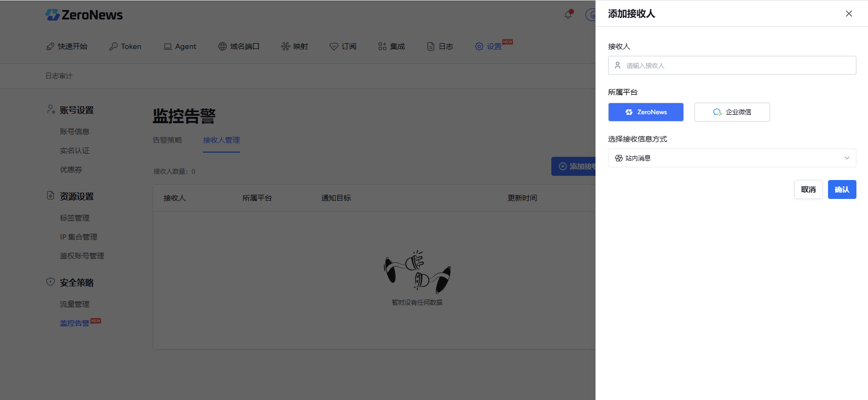This screenshot has height=400, width=868.
Task: Click the 确认 button
Action: 842,189
